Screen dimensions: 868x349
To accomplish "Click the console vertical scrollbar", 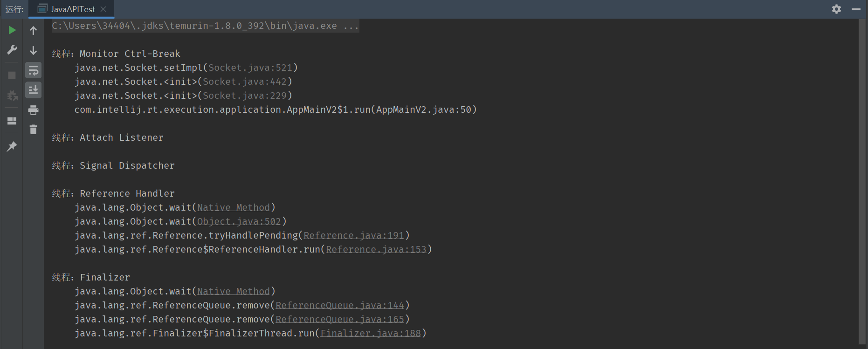I will pyautogui.click(x=862, y=182).
